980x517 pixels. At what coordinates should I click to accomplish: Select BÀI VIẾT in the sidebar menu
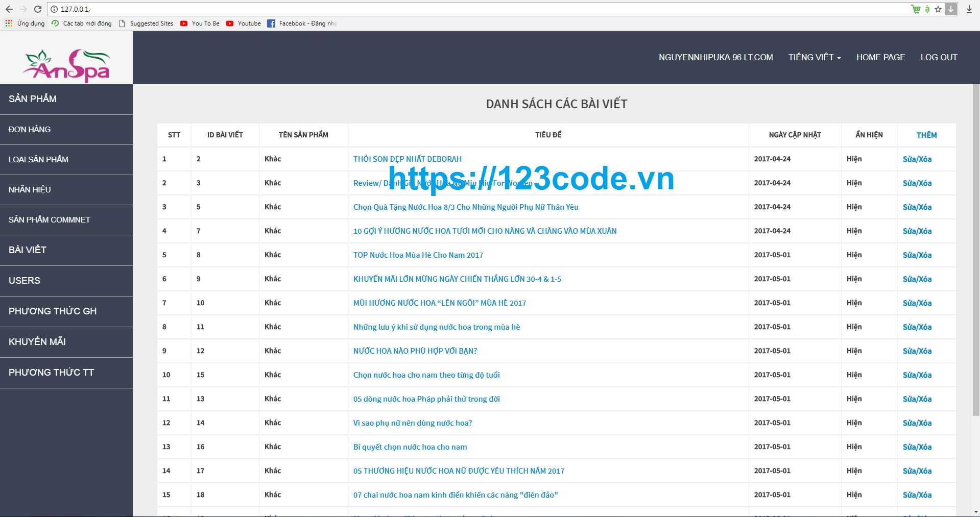point(28,250)
